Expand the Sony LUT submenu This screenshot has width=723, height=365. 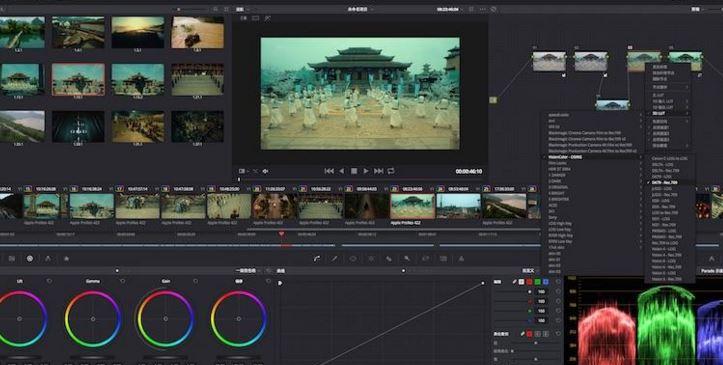point(593,217)
